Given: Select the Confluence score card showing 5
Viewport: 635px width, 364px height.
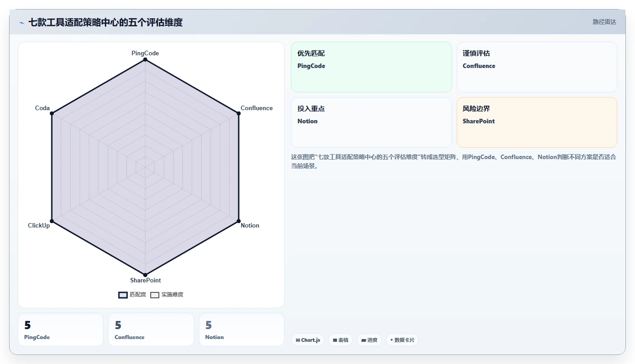Looking at the screenshot, I should (151, 330).
